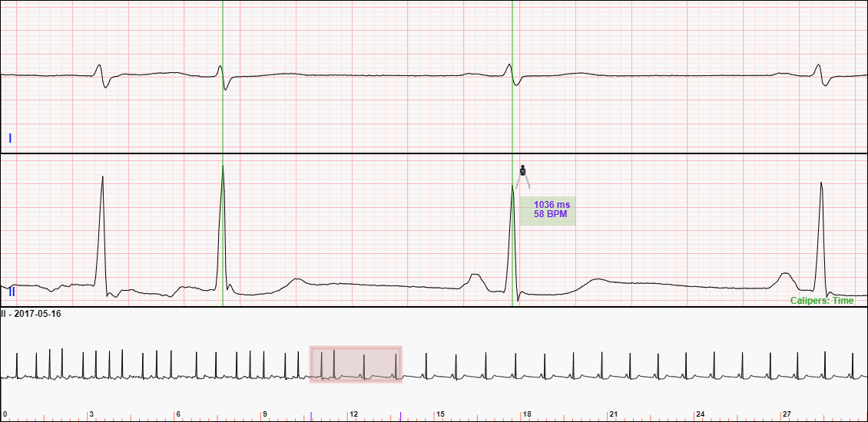Viewport: 868px width, 422px height.
Task: Click the highlighted window in the overview strip
Action: click(x=356, y=364)
